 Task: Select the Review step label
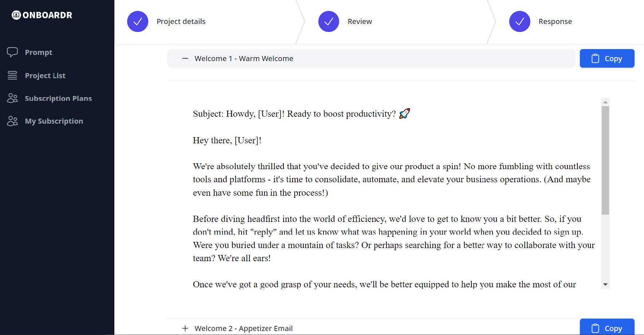click(360, 21)
